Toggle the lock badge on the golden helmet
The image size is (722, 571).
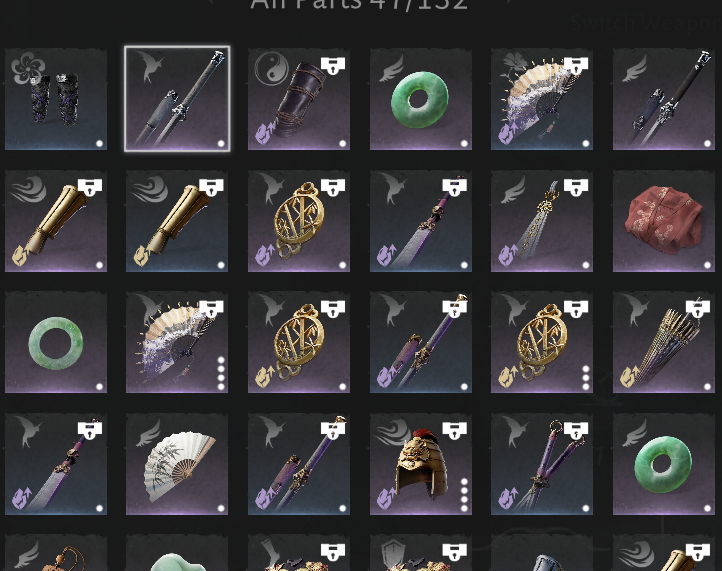[x=454, y=430]
